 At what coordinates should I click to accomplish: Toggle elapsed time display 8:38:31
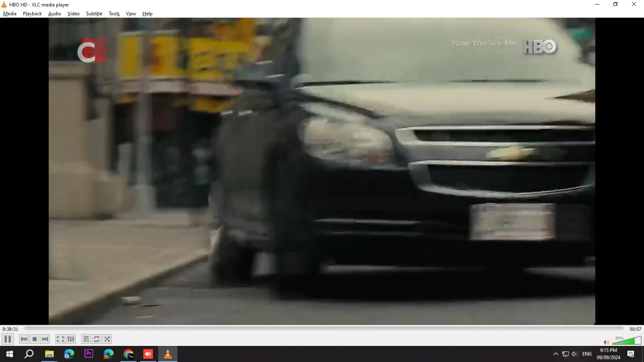point(10,329)
